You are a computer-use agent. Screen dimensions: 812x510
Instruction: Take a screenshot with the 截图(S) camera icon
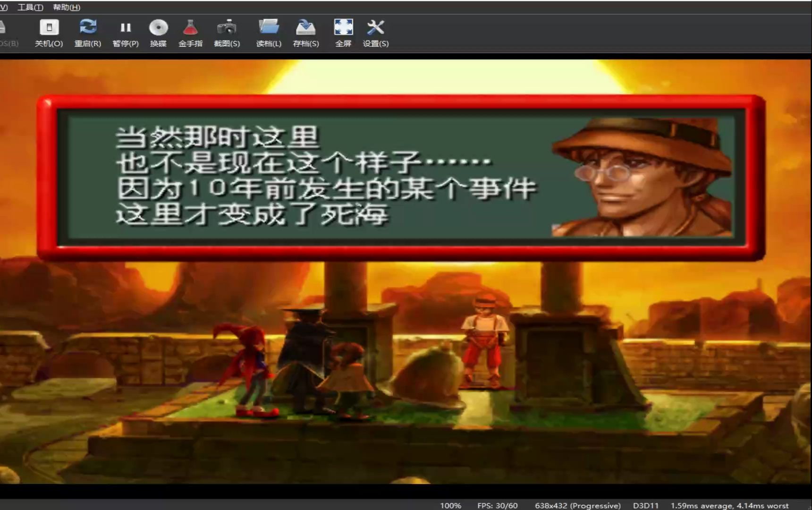pyautogui.click(x=227, y=27)
